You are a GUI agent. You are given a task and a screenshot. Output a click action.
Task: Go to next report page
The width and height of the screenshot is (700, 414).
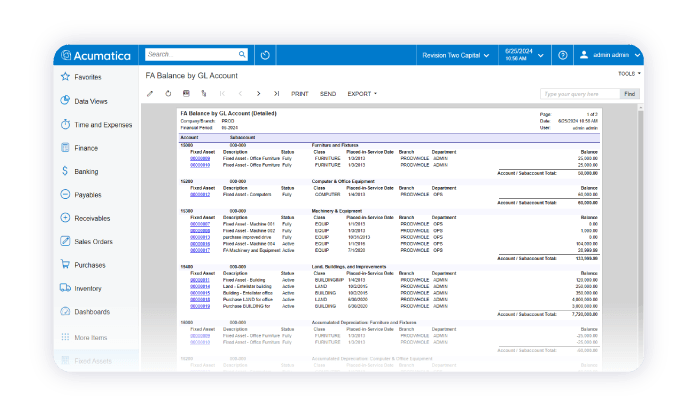tap(258, 93)
